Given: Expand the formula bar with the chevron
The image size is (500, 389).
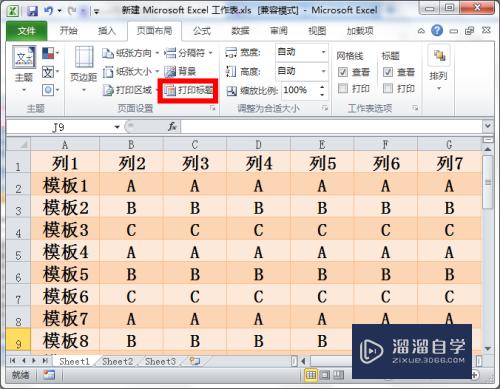Looking at the screenshot, I should point(488,126).
